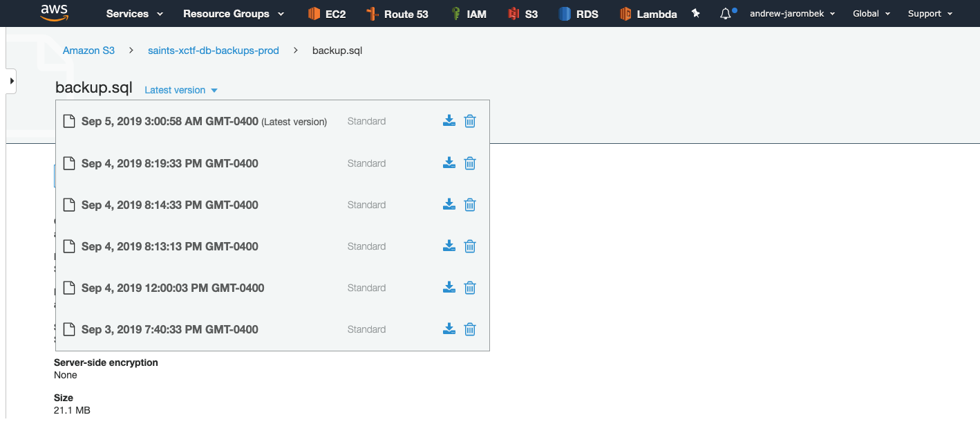Delete the Sep 4, 2019 8:13:13 PM version
The width and height of the screenshot is (980, 424).
click(x=470, y=246)
